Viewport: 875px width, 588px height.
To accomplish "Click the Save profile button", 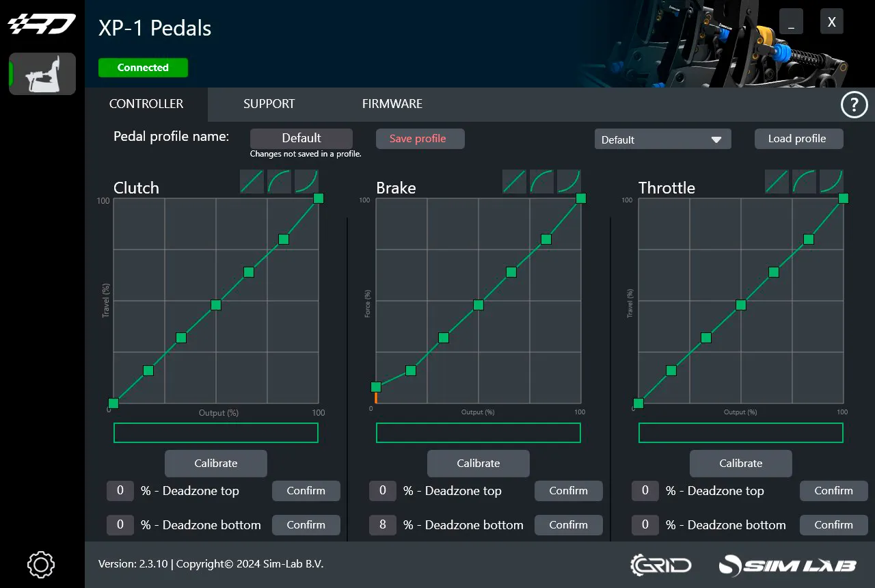I will click(x=420, y=139).
